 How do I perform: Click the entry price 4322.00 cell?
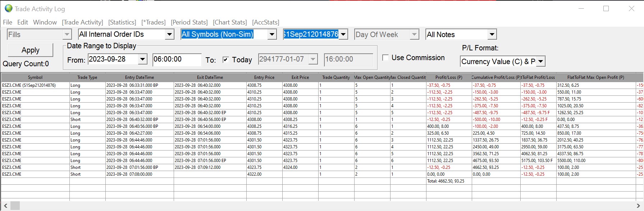[x=264, y=174]
